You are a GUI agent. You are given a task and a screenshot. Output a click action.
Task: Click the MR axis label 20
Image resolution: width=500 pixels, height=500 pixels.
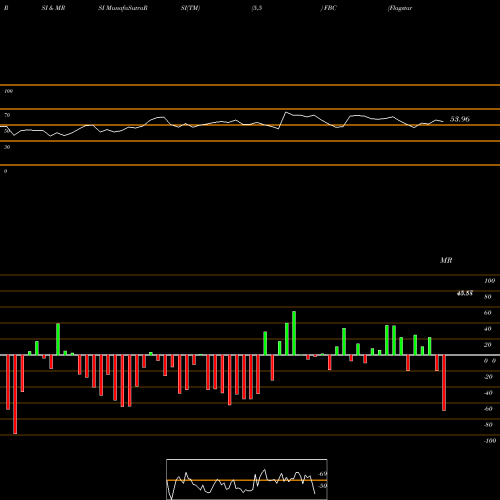pyautogui.click(x=488, y=345)
